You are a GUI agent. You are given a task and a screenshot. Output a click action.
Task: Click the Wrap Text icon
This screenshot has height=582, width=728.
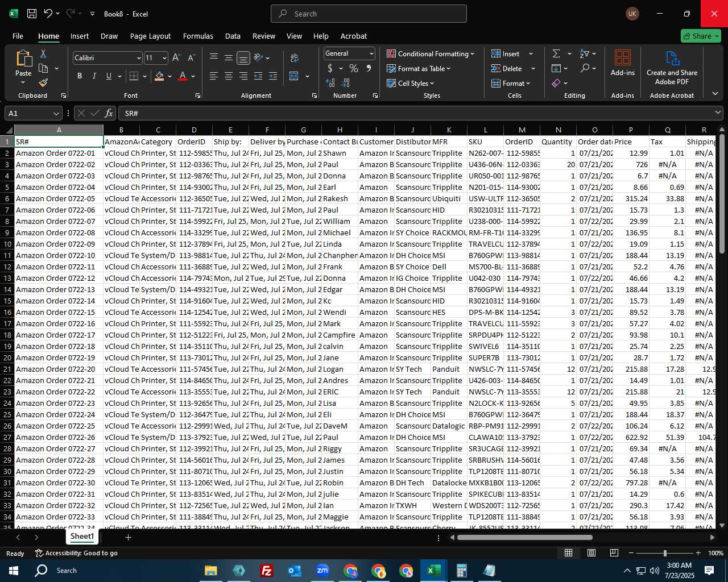(295, 57)
